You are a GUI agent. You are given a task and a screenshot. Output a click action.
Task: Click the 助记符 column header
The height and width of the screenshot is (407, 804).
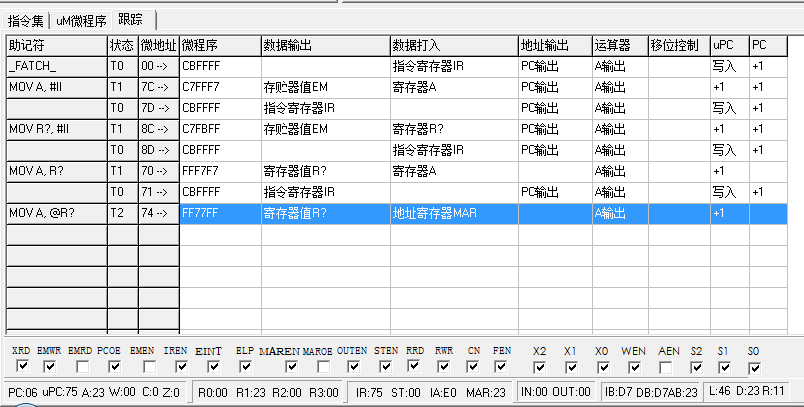56,46
